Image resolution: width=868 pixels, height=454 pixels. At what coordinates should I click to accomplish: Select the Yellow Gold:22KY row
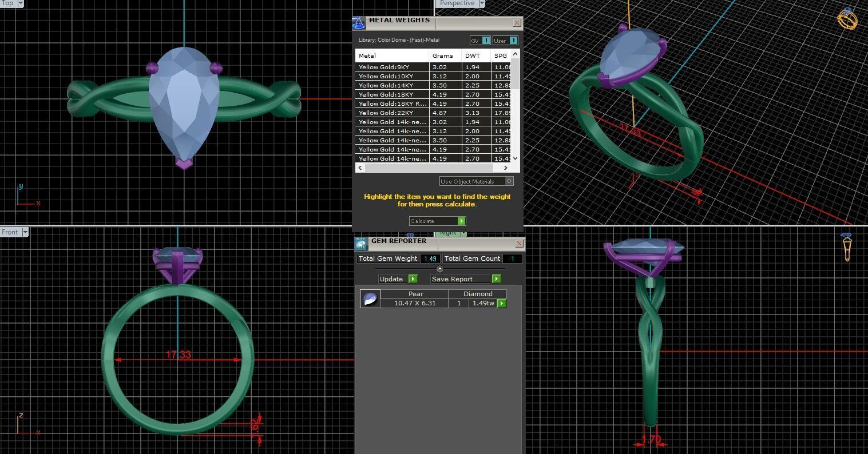coord(433,113)
